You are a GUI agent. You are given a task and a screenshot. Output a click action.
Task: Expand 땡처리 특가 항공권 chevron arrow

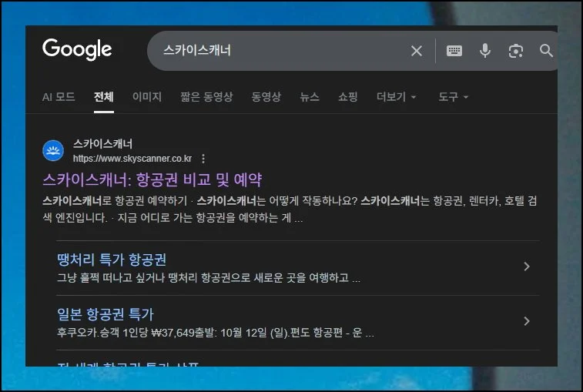527,266
